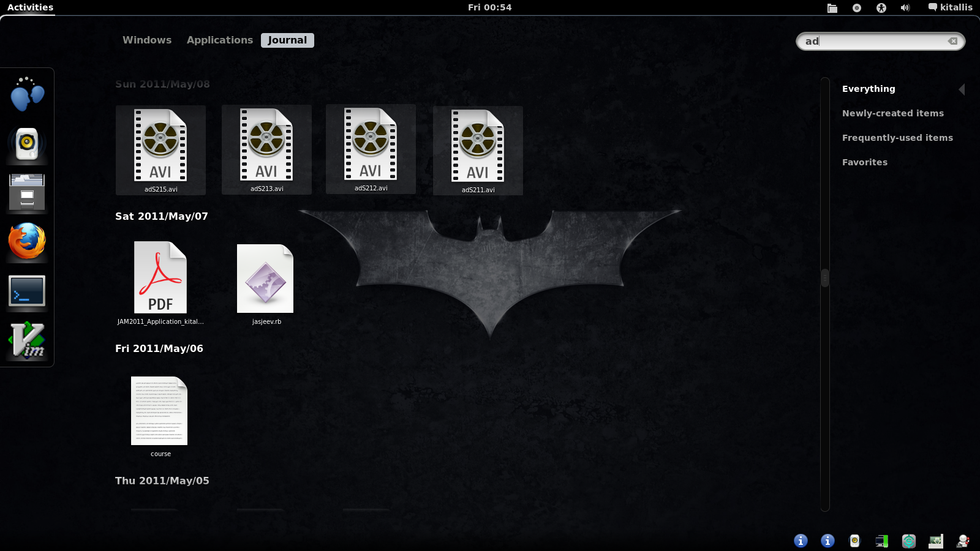Screen dimensions: 980x551
Task: Filter journal by Frequently-used items
Action: click(897, 138)
